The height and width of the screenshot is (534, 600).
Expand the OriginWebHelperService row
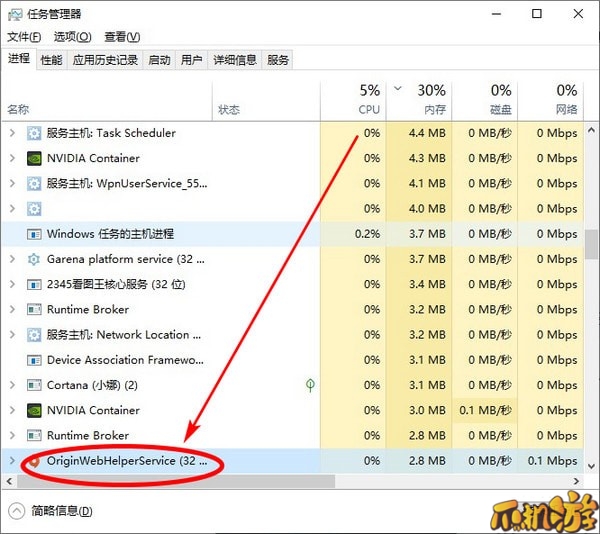pyautogui.click(x=12, y=461)
